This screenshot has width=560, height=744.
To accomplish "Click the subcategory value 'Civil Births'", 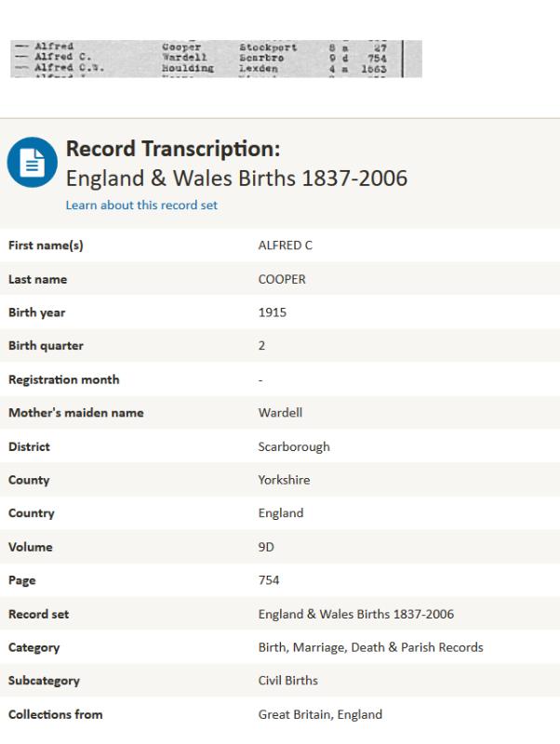I will (287, 681).
